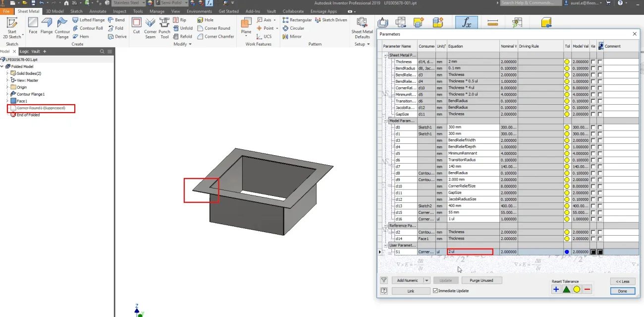Viewport: 644px width, 317px height.
Task: Select the Contour Flange tool
Action: 62,28
